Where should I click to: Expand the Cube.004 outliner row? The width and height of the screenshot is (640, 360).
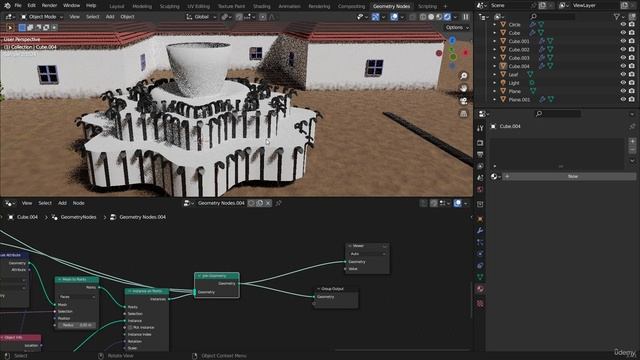coord(494,66)
